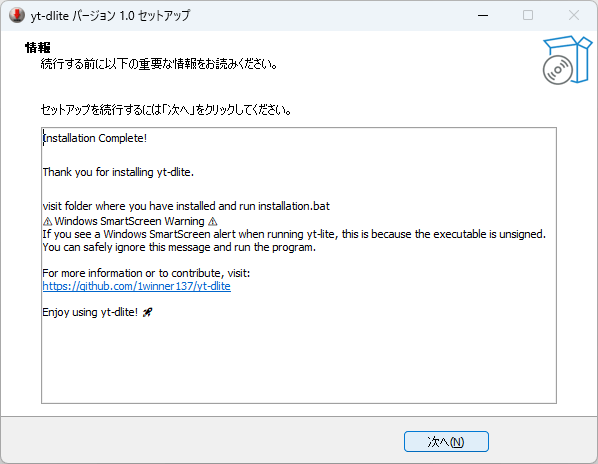598x464 pixels.
Task: Close the yt-dlite setup window
Action: [x=574, y=16]
